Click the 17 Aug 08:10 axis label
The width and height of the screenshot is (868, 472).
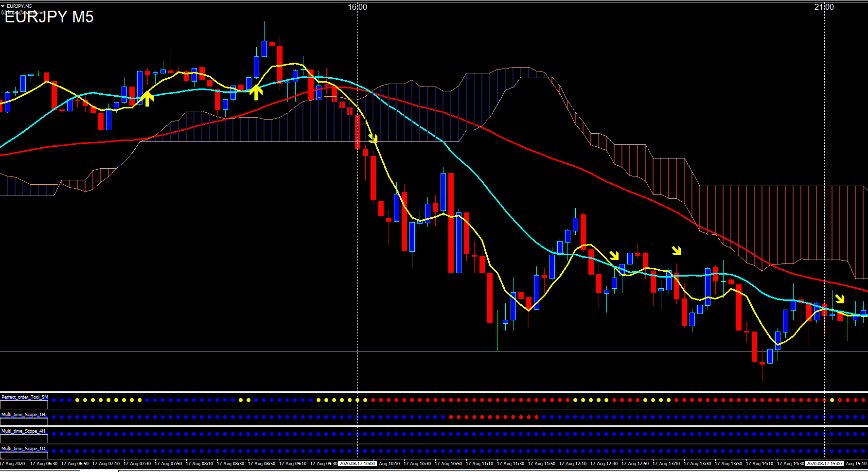pyautogui.click(x=199, y=464)
